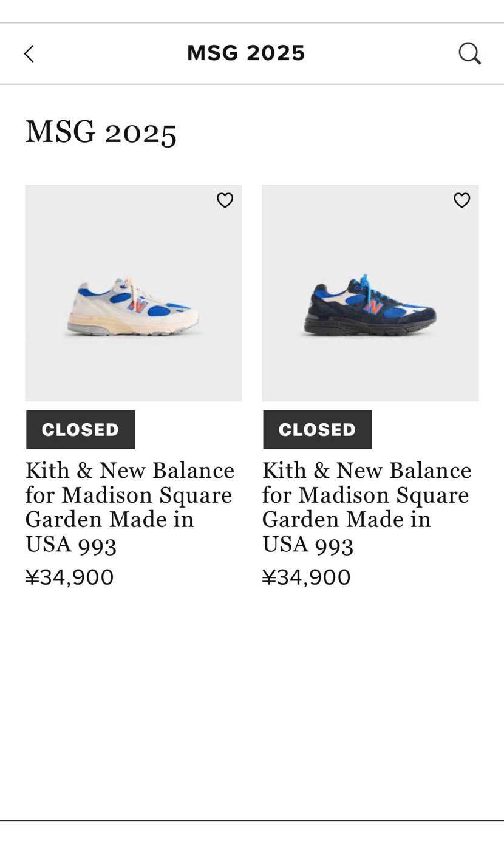
Task: Open the navy 993 sneaker product image
Action: (x=370, y=293)
